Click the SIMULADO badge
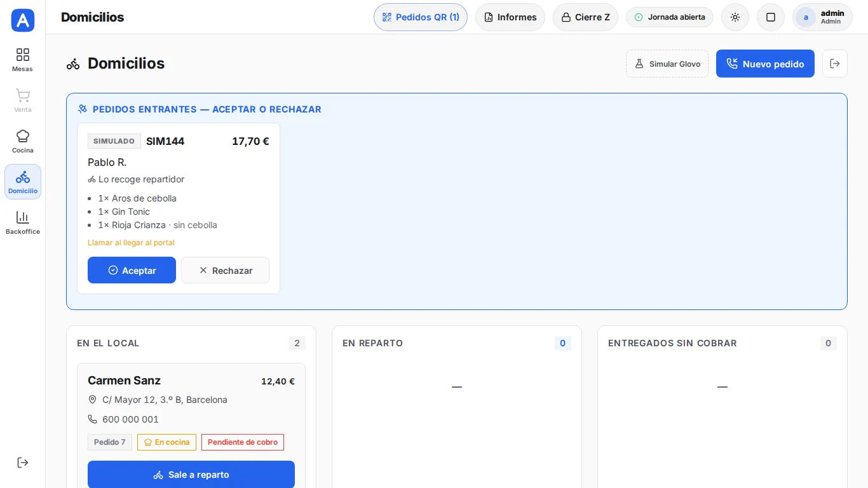 [114, 141]
